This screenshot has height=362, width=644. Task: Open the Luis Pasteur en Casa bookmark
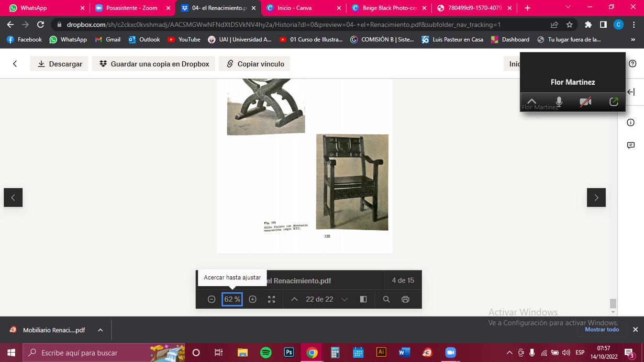coord(452,39)
